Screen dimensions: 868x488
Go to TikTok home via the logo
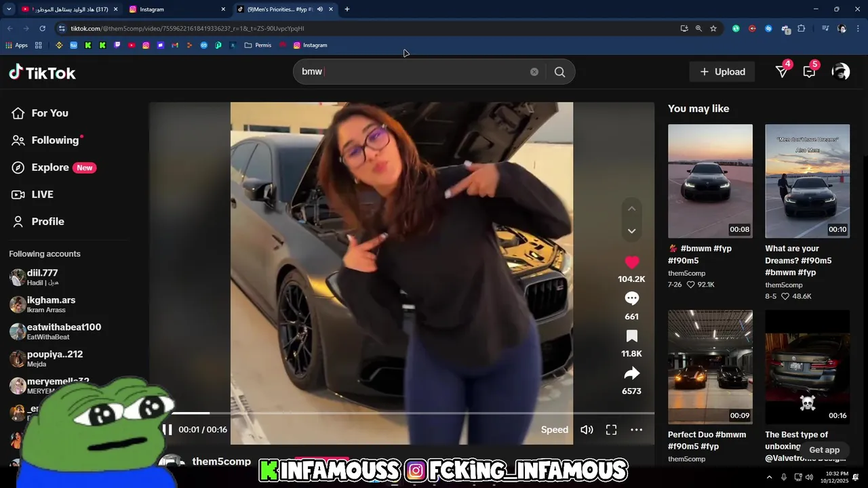tap(42, 73)
